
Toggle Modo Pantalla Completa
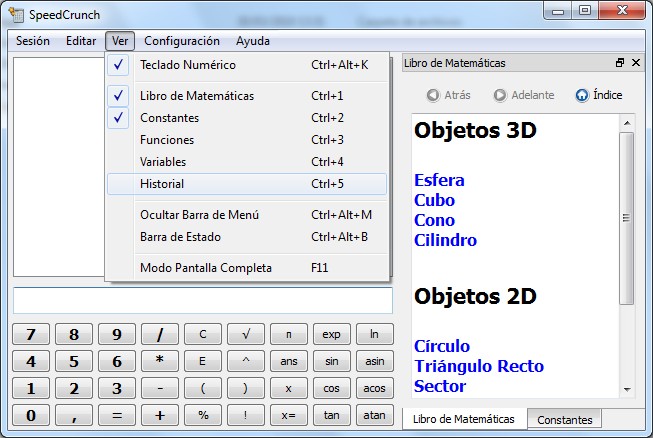click(247, 268)
